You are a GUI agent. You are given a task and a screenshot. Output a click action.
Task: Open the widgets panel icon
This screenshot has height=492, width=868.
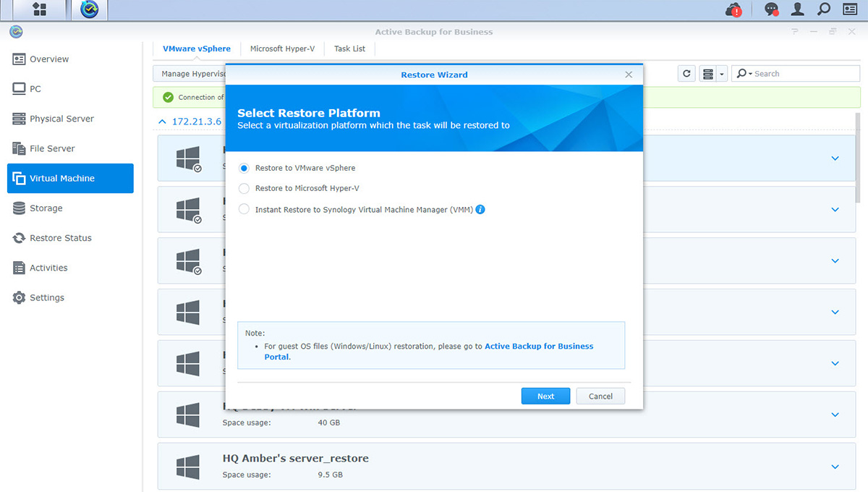(850, 10)
